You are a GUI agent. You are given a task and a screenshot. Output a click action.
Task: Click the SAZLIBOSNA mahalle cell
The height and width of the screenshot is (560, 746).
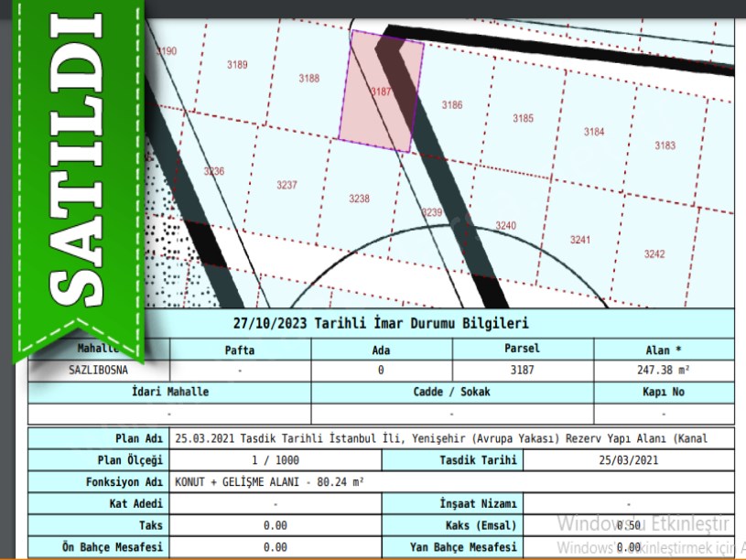pyautogui.click(x=99, y=371)
